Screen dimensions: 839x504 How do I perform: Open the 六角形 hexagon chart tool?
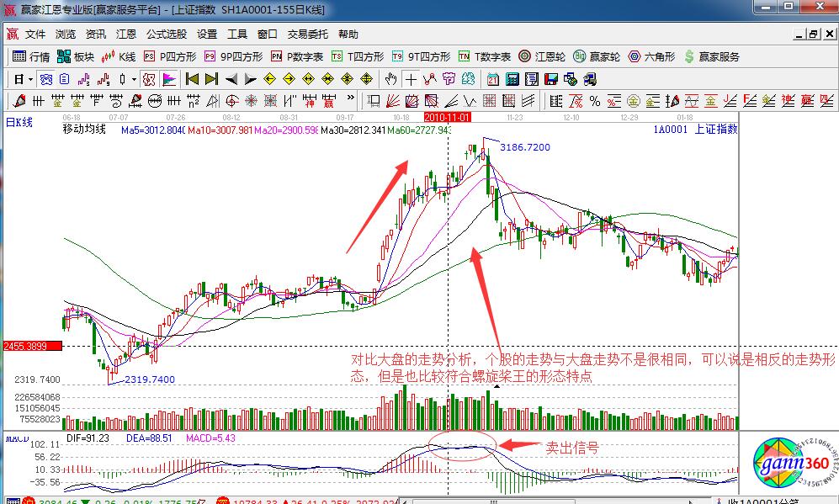(651, 57)
